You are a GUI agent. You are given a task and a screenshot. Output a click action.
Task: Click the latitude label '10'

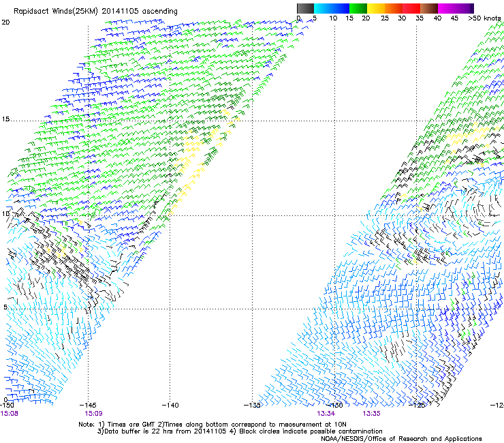pos(5,213)
